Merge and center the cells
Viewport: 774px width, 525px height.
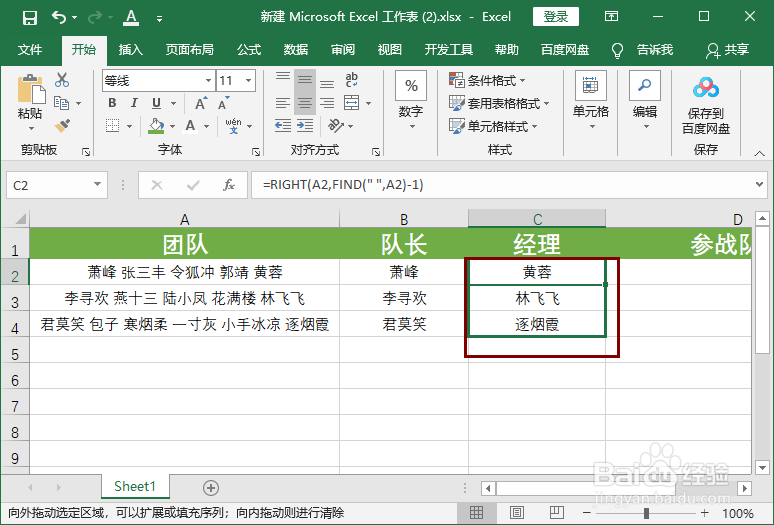(352, 103)
